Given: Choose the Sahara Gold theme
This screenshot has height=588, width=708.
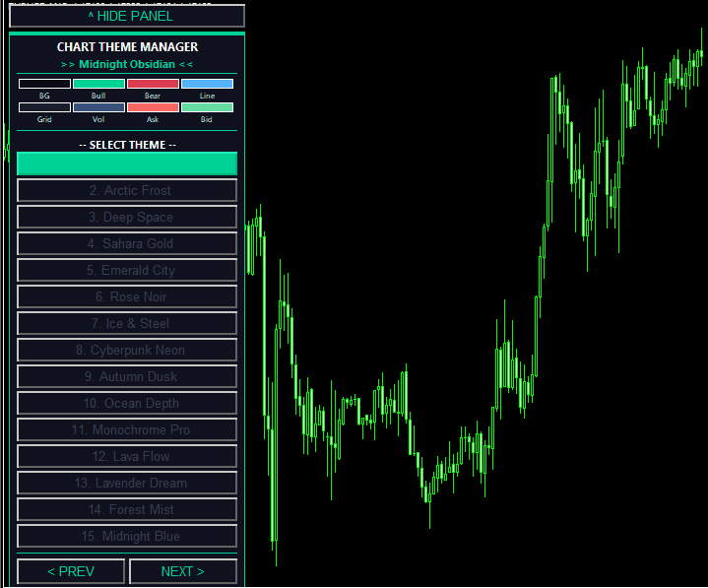Looking at the screenshot, I should [x=127, y=243].
